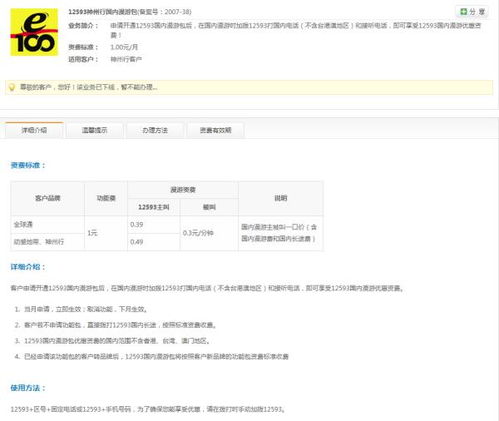
Task: Click the 功能费 table header
Action: pyautogui.click(x=106, y=198)
